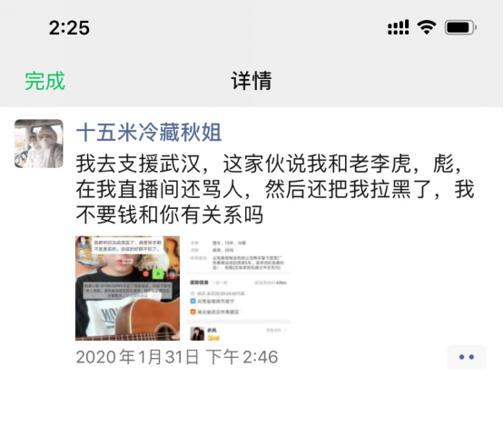The width and height of the screenshot is (504, 427).
Task: Open the two-dot more actions button
Action: pos(467,356)
